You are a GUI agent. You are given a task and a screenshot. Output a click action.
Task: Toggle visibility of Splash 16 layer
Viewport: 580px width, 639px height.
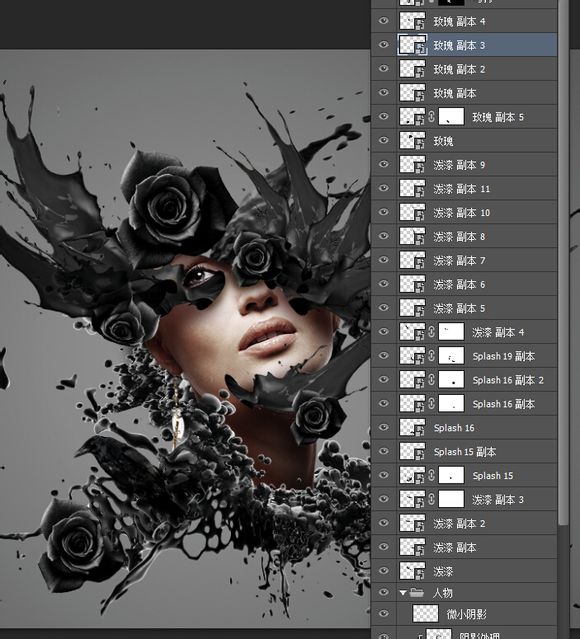click(x=384, y=427)
